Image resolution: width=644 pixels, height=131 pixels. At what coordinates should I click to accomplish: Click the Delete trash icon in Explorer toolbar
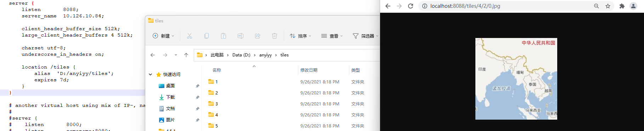pyautogui.click(x=275, y=36)
